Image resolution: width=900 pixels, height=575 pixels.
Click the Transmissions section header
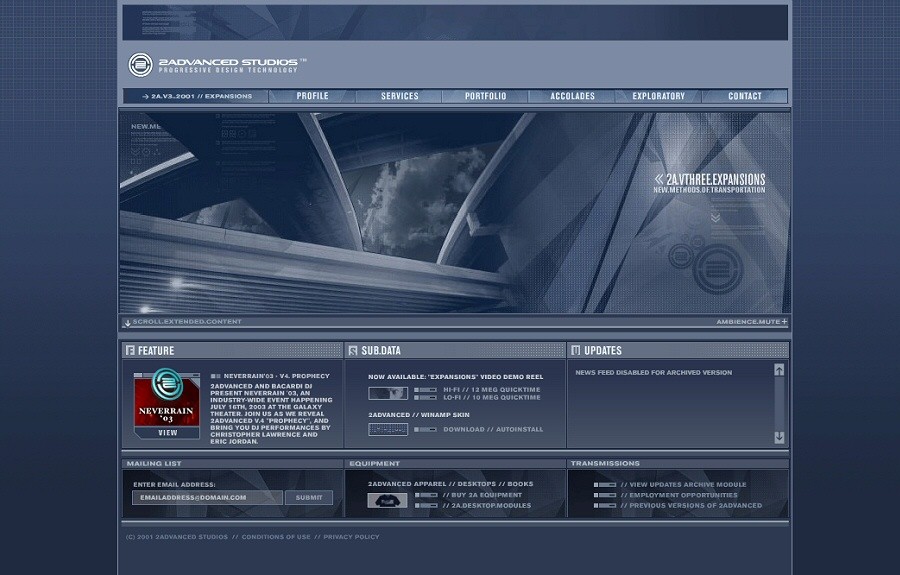click(x=605, y=463)
